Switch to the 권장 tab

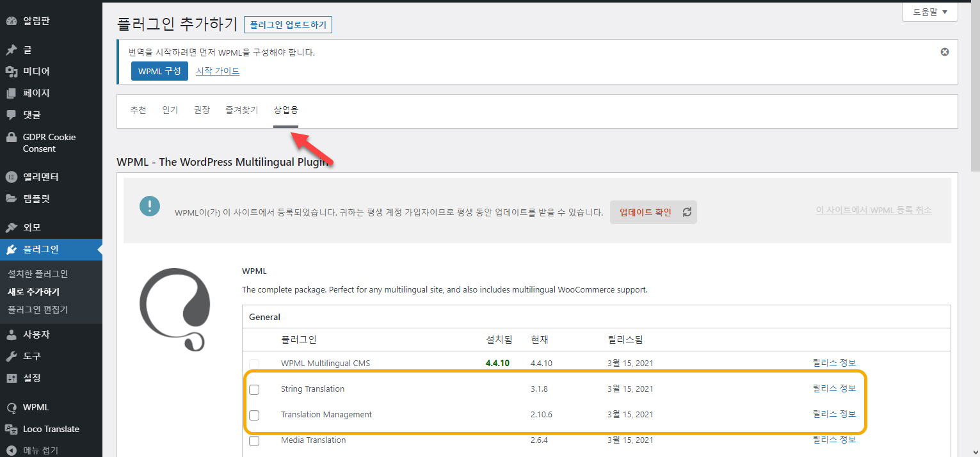click(202, 110)
